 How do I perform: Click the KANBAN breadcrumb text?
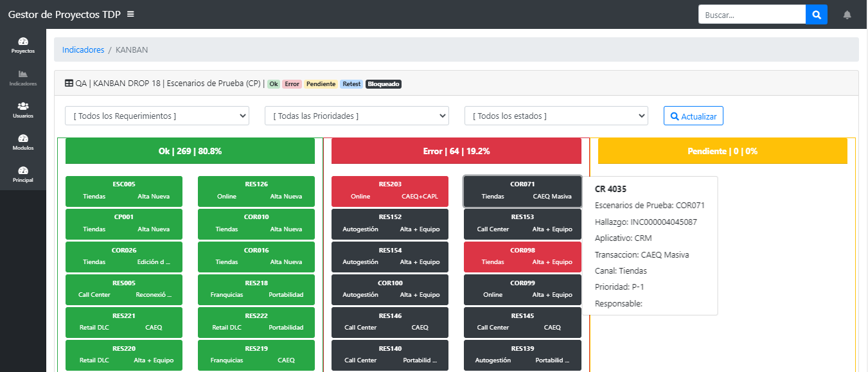click(132, 49)
